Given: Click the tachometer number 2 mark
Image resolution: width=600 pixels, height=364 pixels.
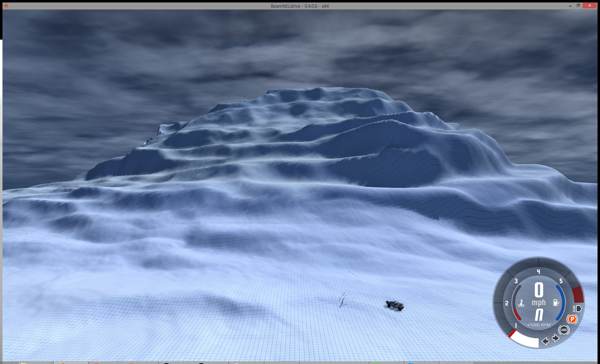Looking at the screenshot, I should click(507, 303).
